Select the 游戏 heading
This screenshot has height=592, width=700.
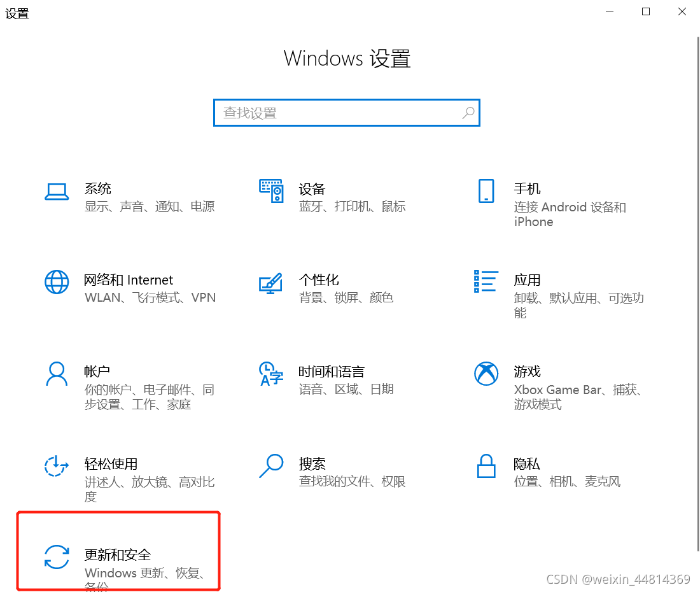pyautogui.click(x=528, y=372)
